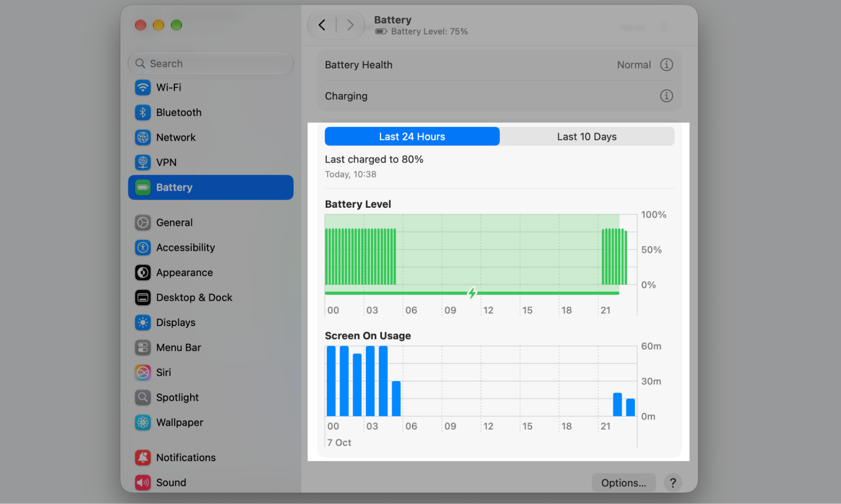
Task: Switch to Last 24 Hours tab
Action: 412,136
